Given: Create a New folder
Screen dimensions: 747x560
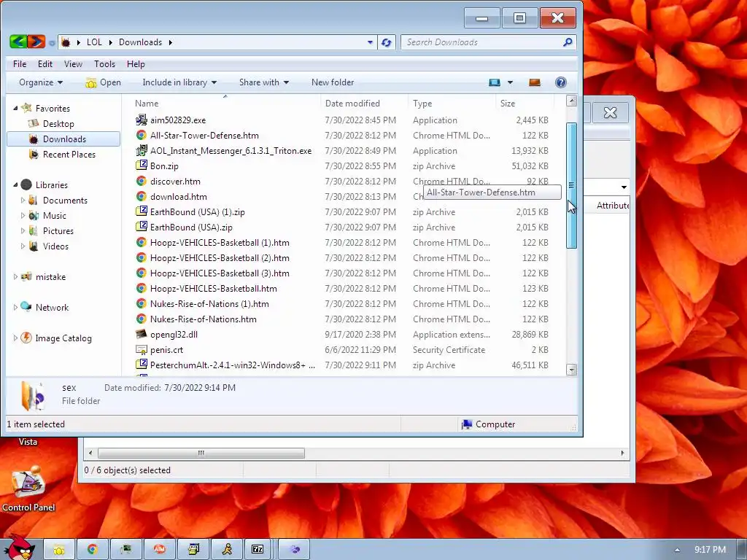Looking at the screenshot, I should pos(333,82).
